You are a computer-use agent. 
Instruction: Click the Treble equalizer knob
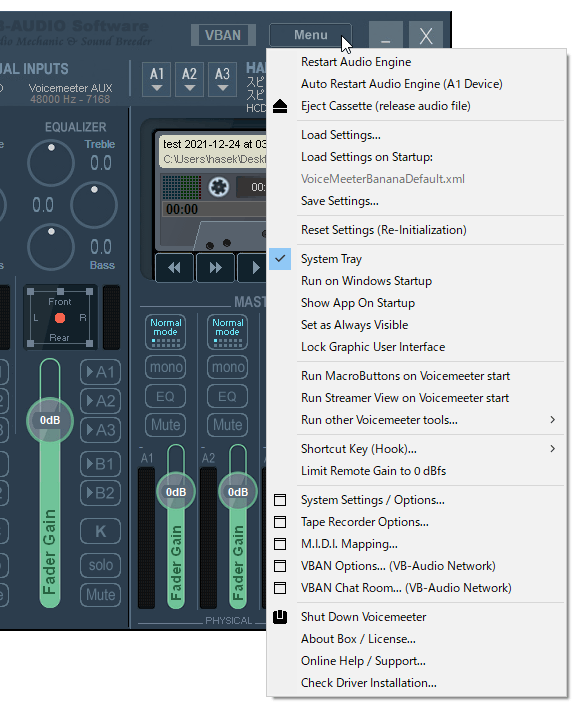[x=51, y=163]
